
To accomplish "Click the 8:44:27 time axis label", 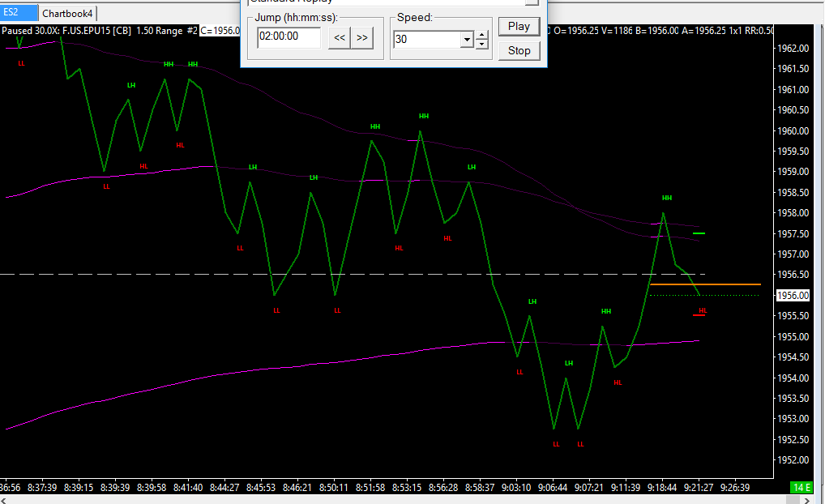I will click(x=224, y=488).
